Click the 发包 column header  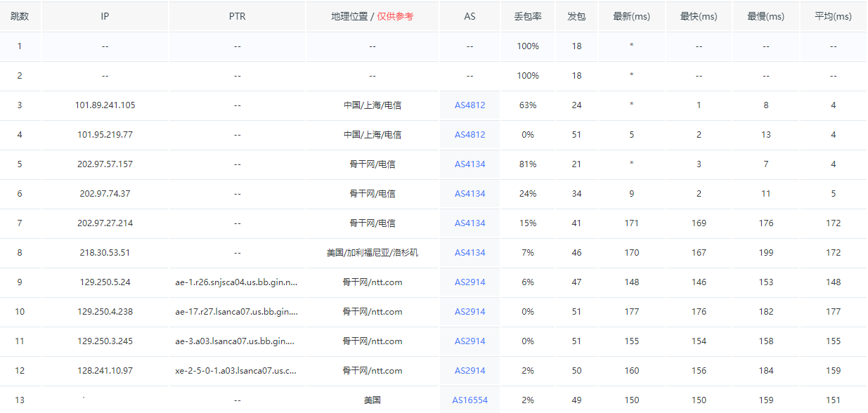coord(576,16)
